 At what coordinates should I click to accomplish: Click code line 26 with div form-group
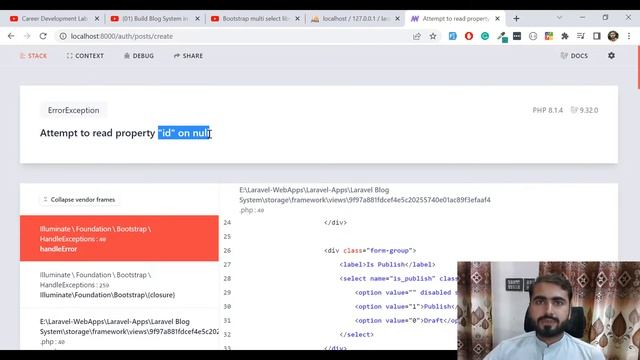pyautogui.click(x=370, y=251)
